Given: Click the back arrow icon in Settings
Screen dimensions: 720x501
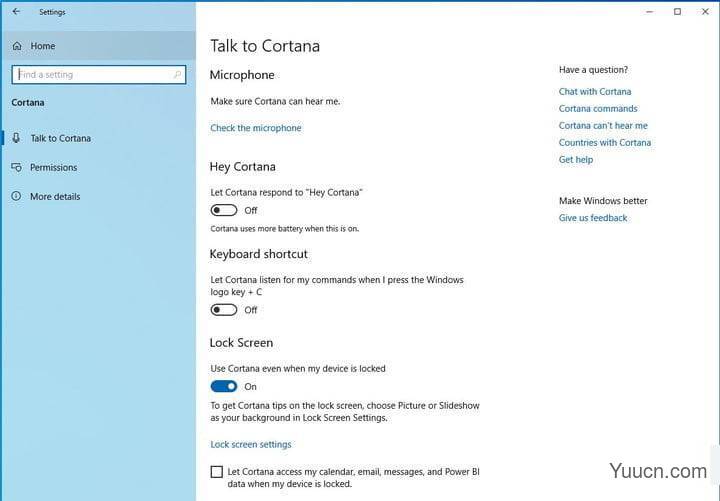Looking at the screenshot, I should click(x=17, y=11).
